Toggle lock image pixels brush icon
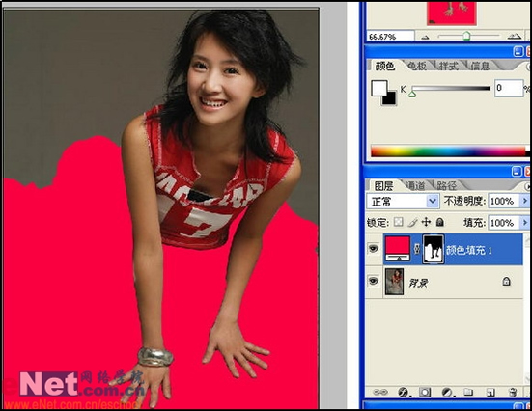The image size is (532, 411). [412, 223]
